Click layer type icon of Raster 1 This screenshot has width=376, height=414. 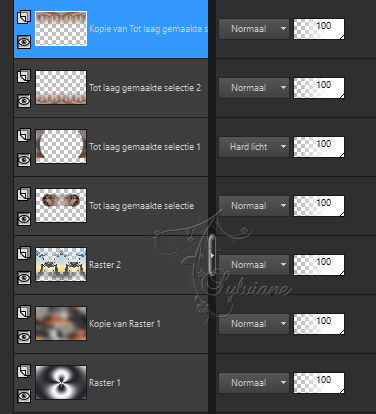pyautogui.click(x=24, y=371)
